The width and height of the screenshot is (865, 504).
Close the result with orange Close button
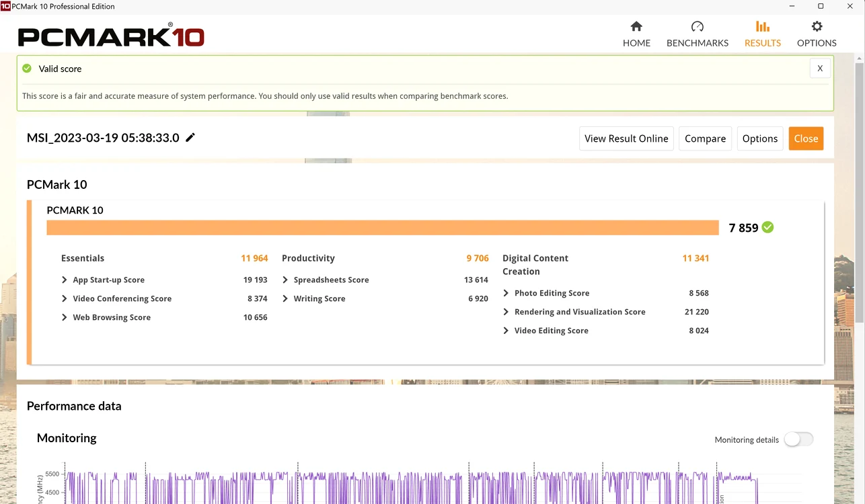point(806,138)
